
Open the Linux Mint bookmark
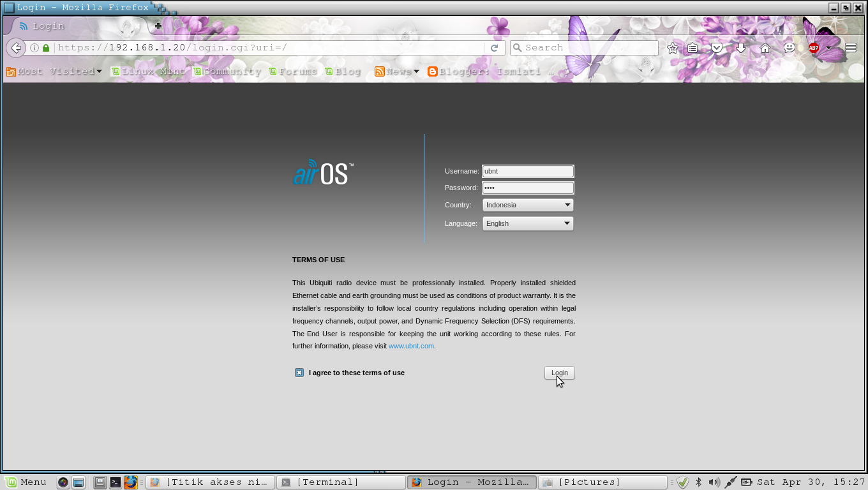(148, 71)
